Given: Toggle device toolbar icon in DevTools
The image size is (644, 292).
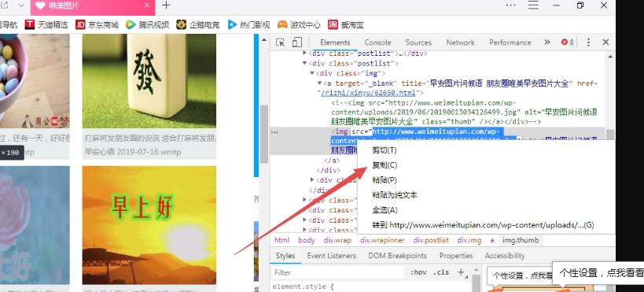Looking at the screenshot, I should (x=297, y=43).
